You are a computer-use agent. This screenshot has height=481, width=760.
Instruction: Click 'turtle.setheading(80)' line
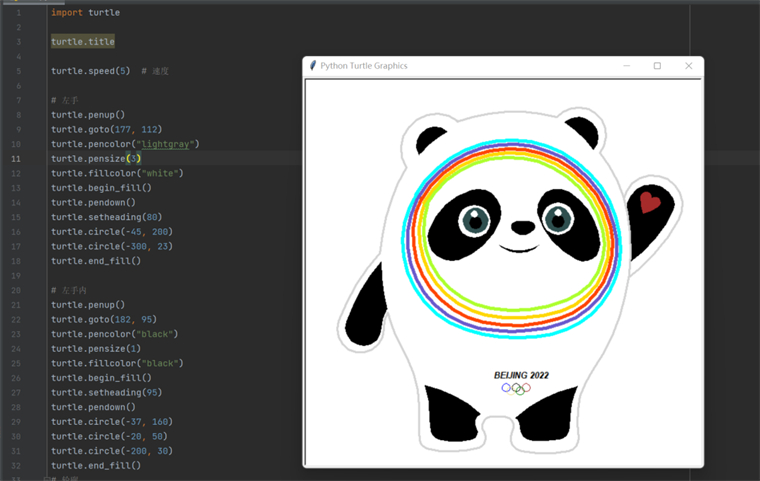coord(107,217)
